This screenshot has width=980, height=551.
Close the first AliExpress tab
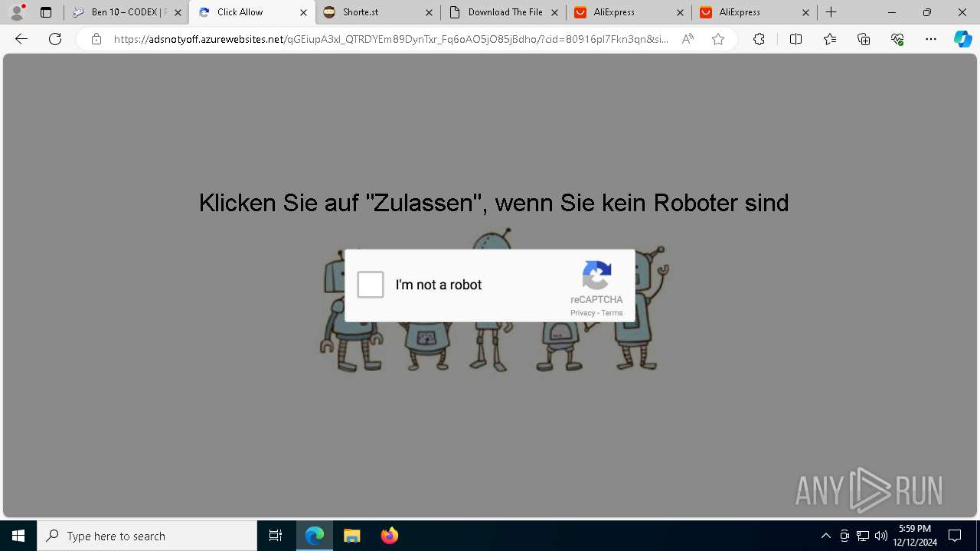[x=680, y=12]
